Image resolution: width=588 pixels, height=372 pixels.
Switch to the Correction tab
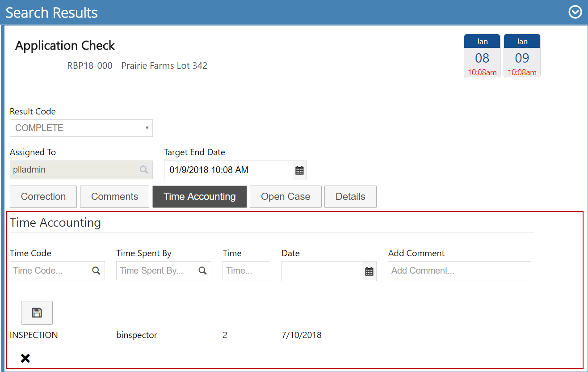tap(43, 197)
